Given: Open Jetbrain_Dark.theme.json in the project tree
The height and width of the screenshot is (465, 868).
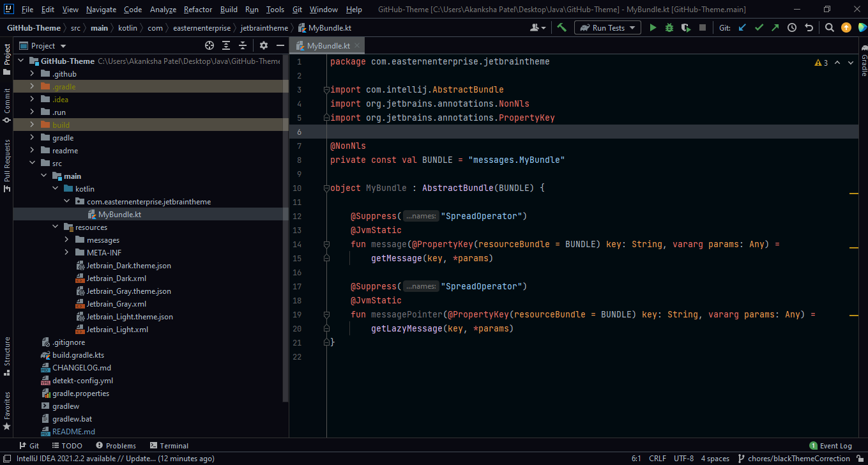Looking at the screenshot, I should tap(128, 266).
